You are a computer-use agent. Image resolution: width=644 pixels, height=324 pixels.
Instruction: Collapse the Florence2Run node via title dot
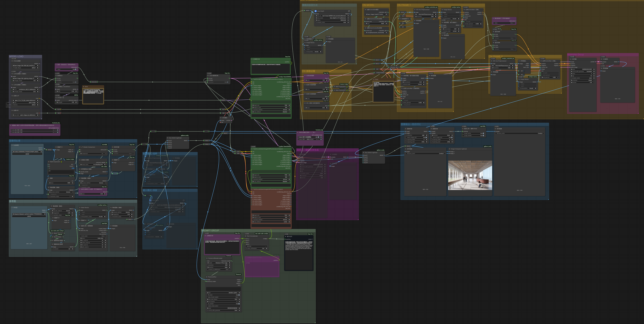[206, 277]
